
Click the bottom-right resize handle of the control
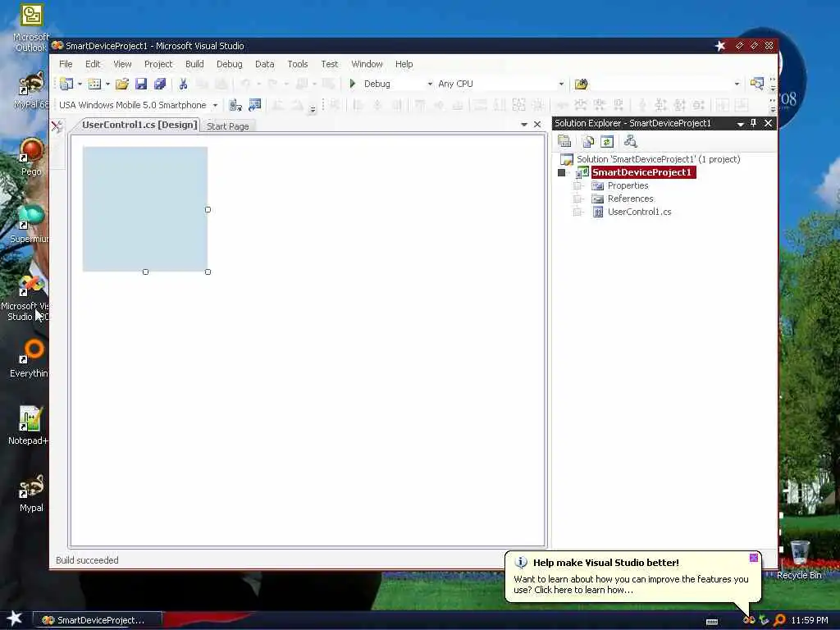pos(208,272)
